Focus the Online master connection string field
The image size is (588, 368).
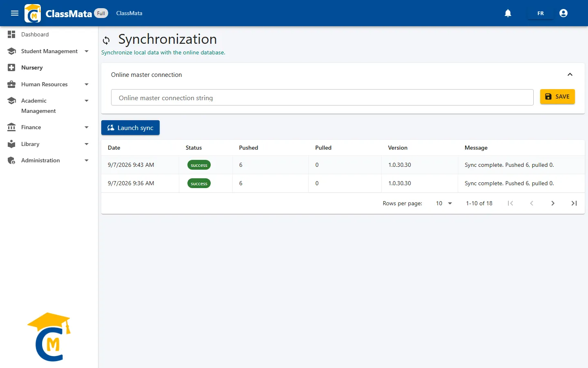point(322,97)
